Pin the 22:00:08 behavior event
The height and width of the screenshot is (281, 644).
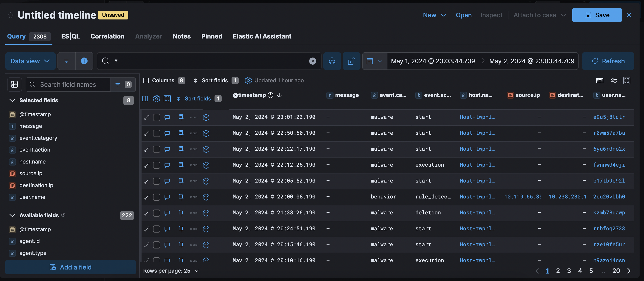[181, 197]
